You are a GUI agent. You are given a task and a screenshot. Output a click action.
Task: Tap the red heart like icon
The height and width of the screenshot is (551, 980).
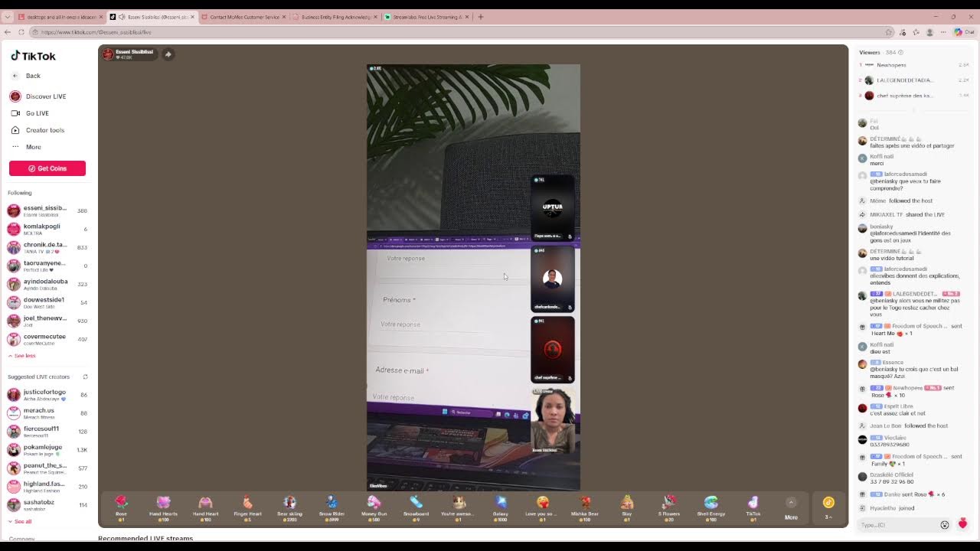(962, 524)
